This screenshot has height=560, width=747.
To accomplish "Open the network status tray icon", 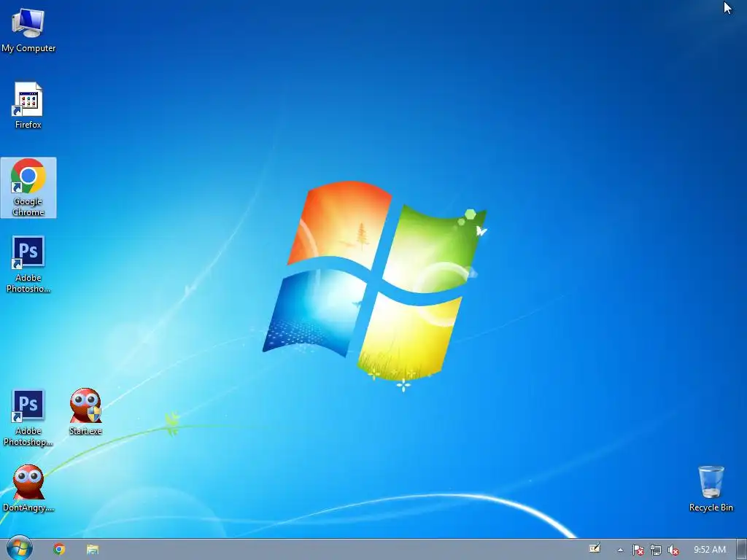I will pyautogui.click(x=656, y=550).
